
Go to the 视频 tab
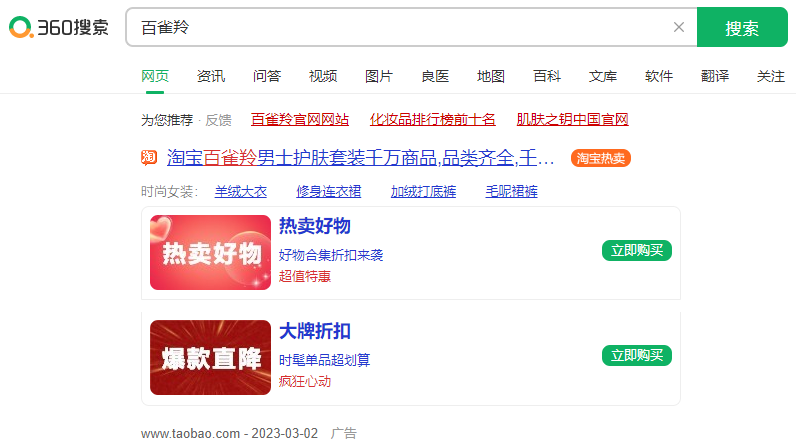click(x=323, y=77)
